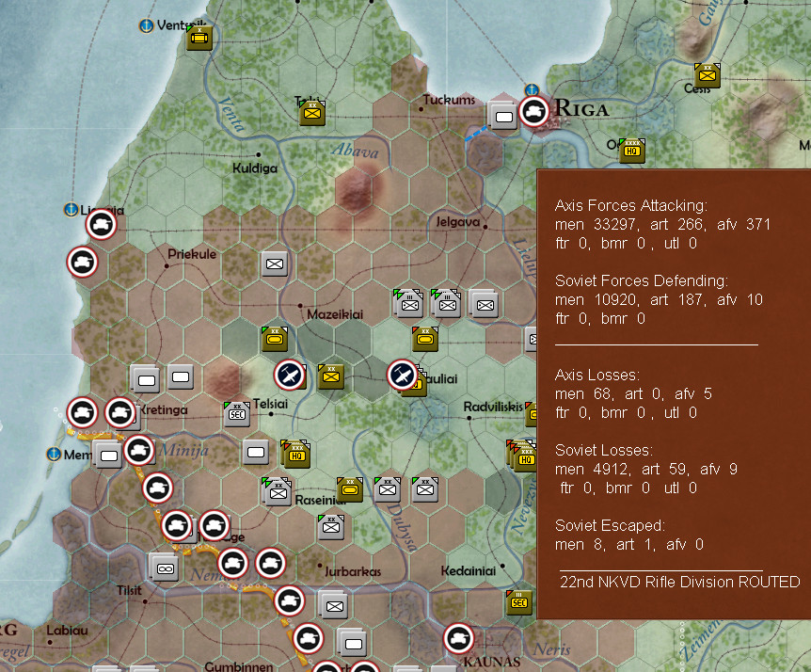Click the Priekule town label
This screenshot has width=811, height=672.
[x=192, y=254]
